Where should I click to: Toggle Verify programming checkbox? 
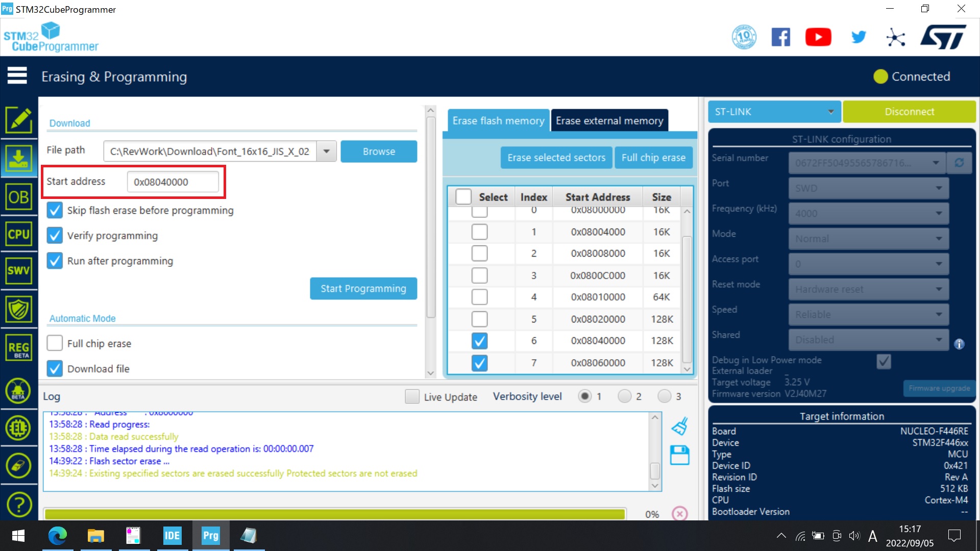coord(55,235)
